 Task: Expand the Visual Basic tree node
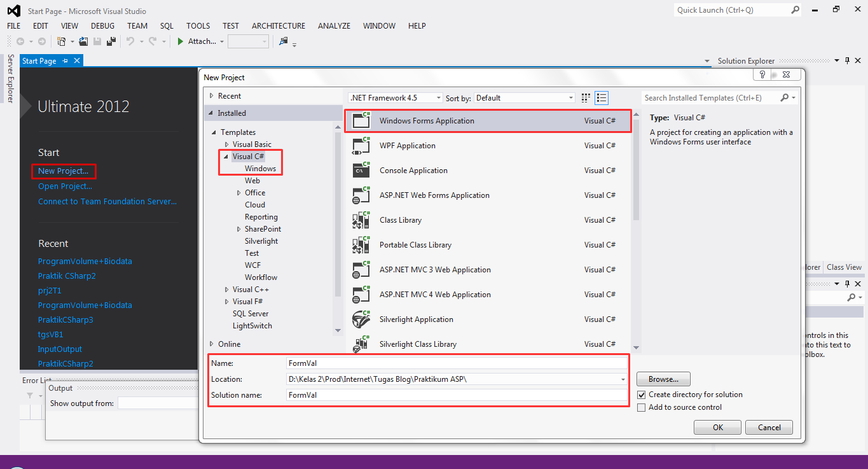pos(227,144)
